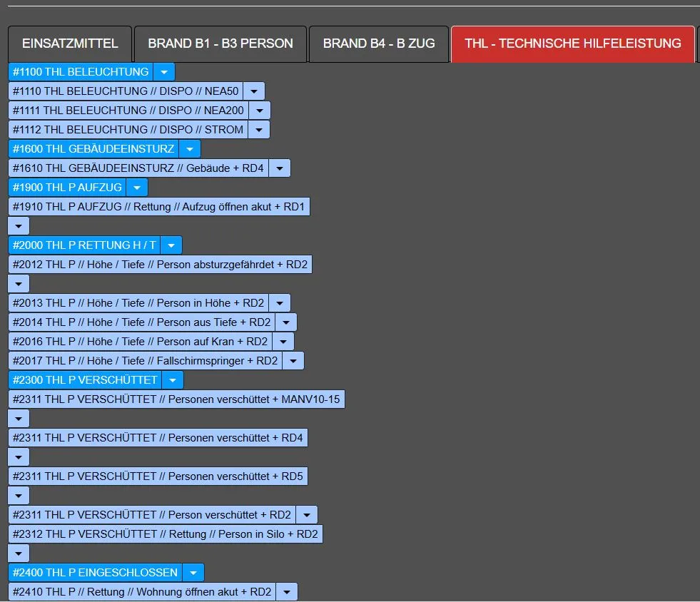700x602 pixels.
Task: Expand the arrow next to #1610 Gebäude + RD4
Action: (x=280, y=168)
